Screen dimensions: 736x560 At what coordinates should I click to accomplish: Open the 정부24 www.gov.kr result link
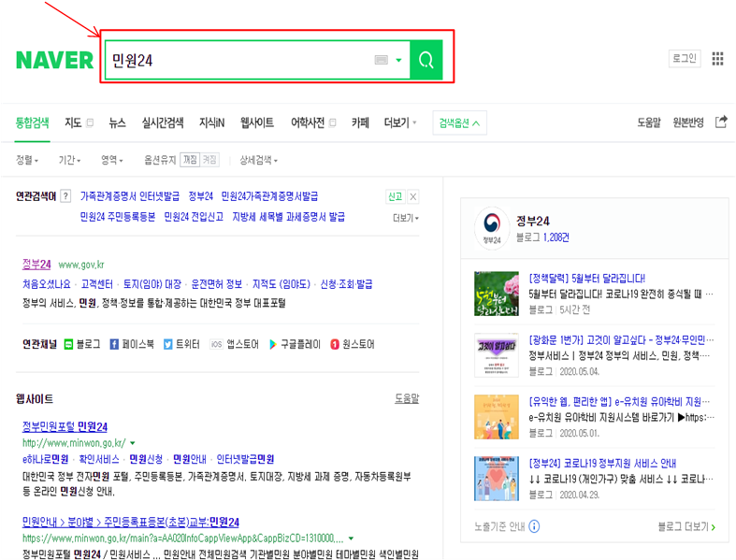tap(36, 265)
